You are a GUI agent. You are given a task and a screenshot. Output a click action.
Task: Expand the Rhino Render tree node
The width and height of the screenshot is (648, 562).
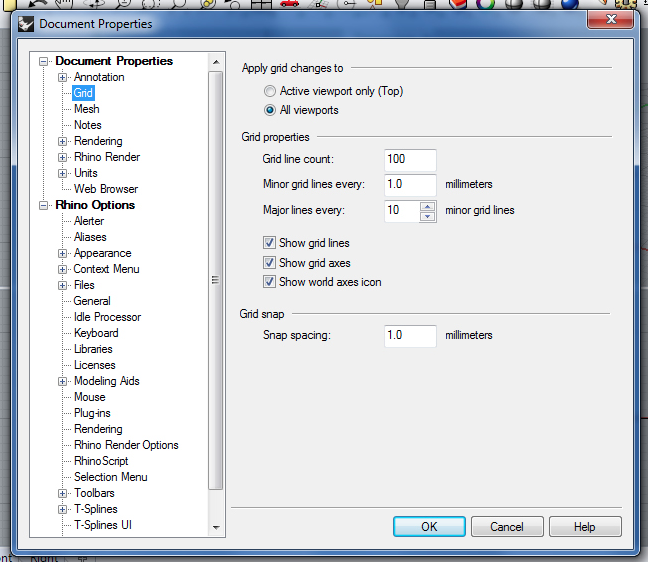(62, 157)
